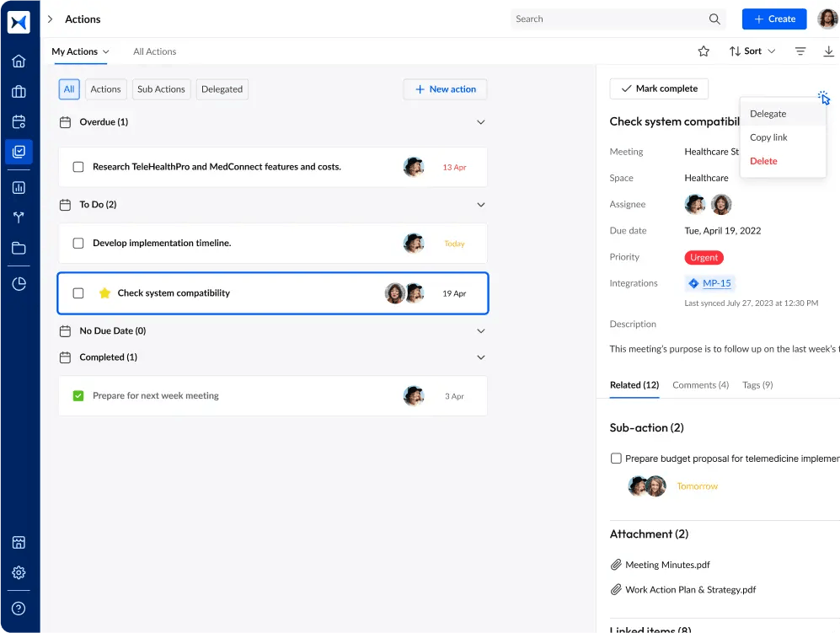The image size is (840, 633).
Task: Check the Develop implementation timeline checkbox
Action: 78,244
